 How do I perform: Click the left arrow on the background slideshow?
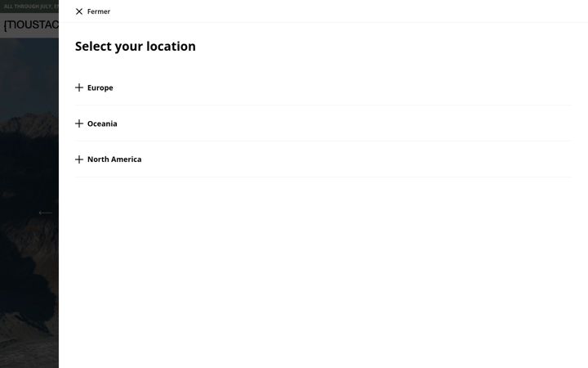tap(46, 213)
